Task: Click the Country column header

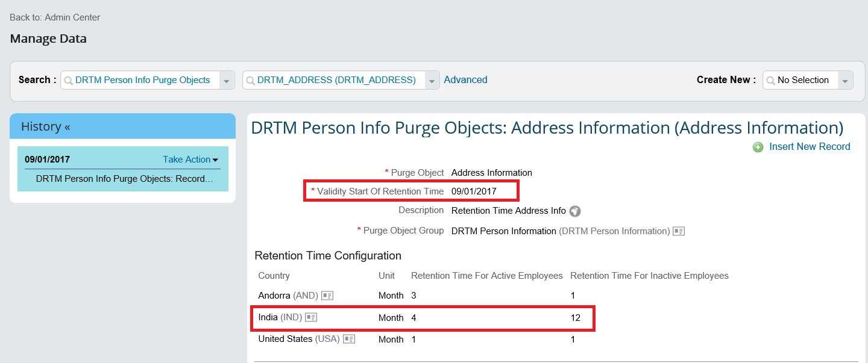Action: tap(274, 276)
